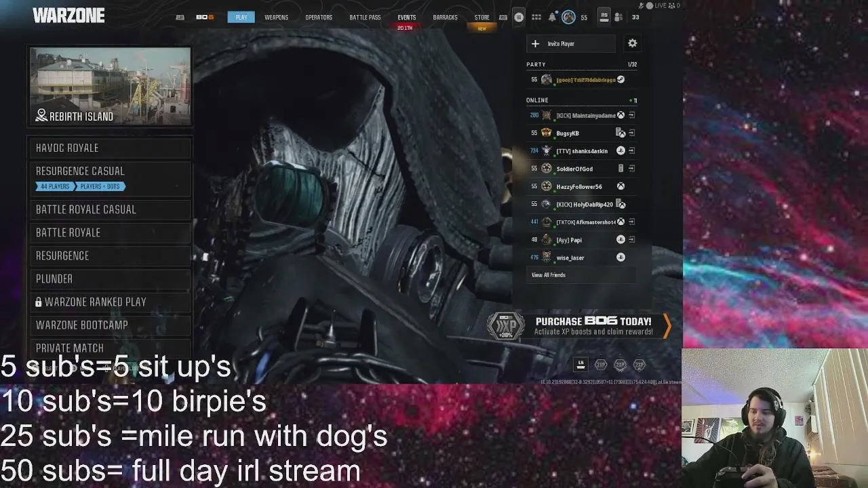Click the Purchase BO6 Today banner text
868x488 pixels.
pyautogui.click(x=593, y=321)
